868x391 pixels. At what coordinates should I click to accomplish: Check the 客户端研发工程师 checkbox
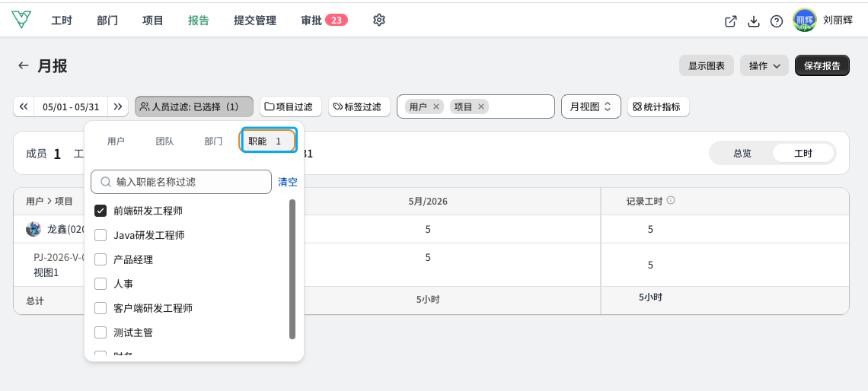pyautogui.click(x=101, y=308)
